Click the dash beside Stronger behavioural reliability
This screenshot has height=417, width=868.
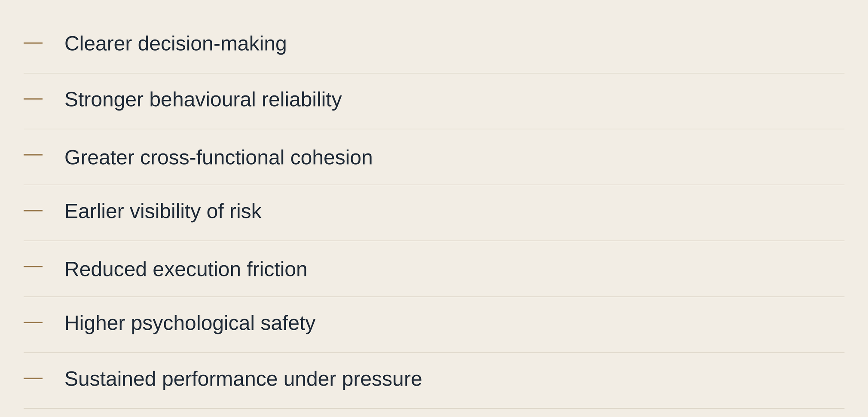[x=33, y=99]
